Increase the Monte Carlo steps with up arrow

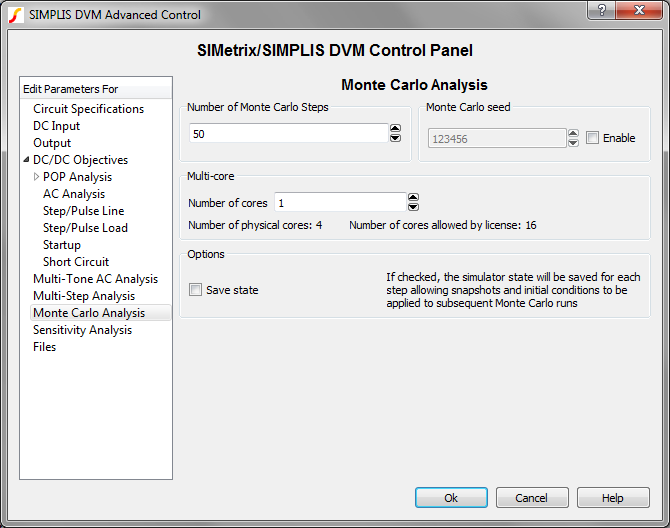coord(395,129)
